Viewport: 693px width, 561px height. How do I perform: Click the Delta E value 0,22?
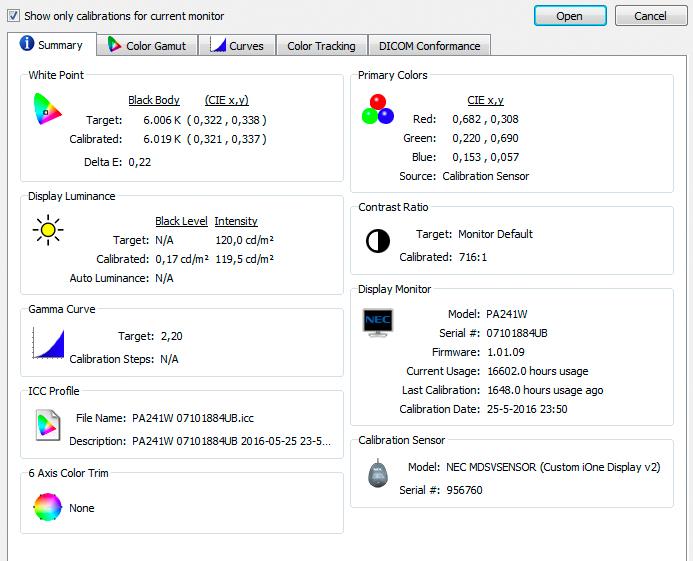pos(140,162)
